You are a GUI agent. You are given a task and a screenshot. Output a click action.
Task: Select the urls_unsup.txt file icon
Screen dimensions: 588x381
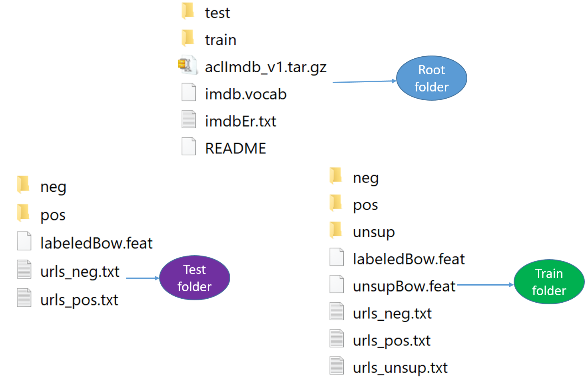337,366
